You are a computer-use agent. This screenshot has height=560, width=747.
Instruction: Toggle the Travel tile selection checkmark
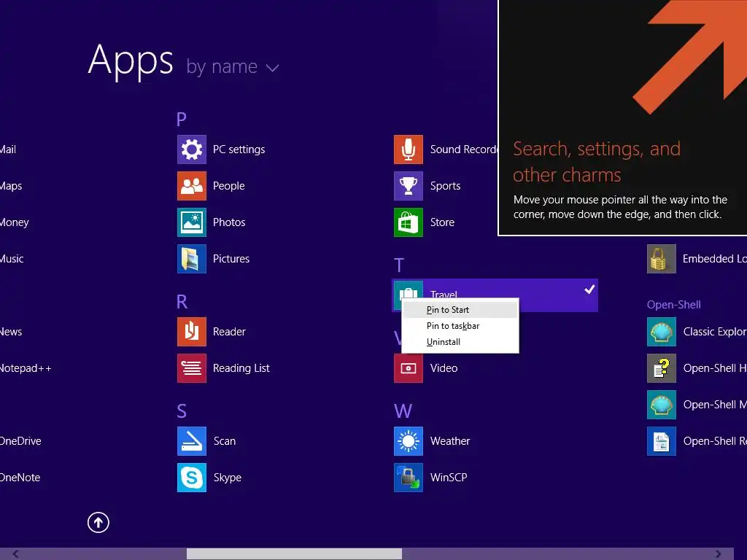click(x=589, y=289)
